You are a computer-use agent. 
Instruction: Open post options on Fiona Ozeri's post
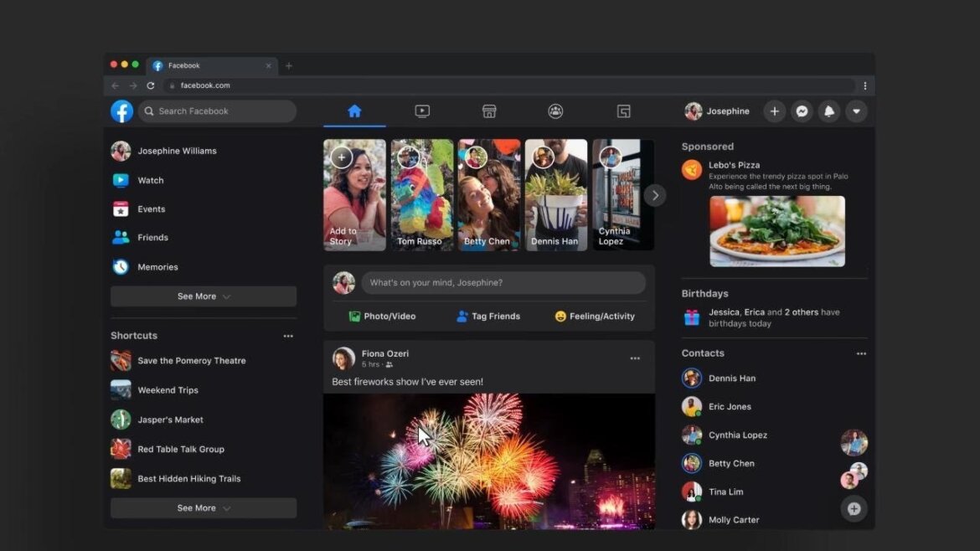635,358
